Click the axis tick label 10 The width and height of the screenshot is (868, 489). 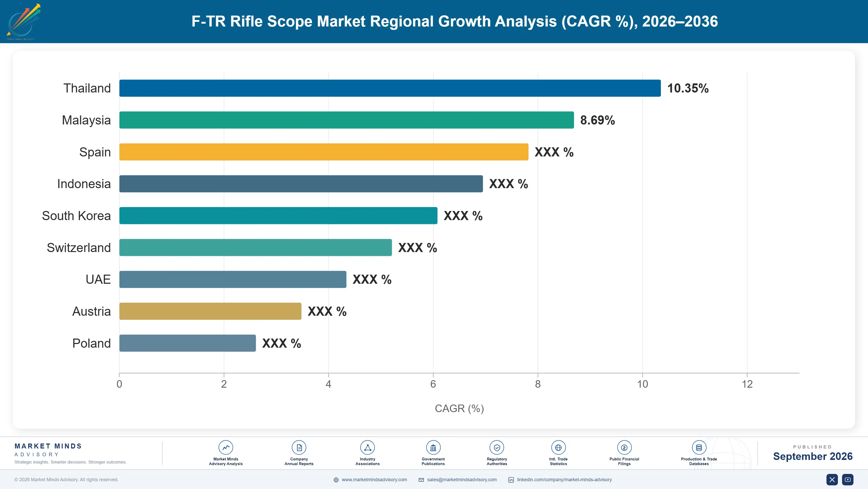point(642,384)
